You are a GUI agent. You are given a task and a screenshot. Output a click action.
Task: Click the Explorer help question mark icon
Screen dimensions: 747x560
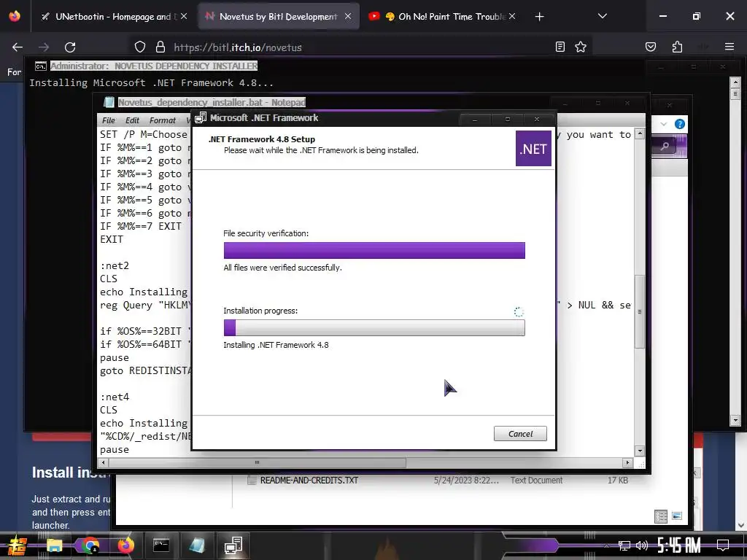pyautogui.click(x=680, y=124)
